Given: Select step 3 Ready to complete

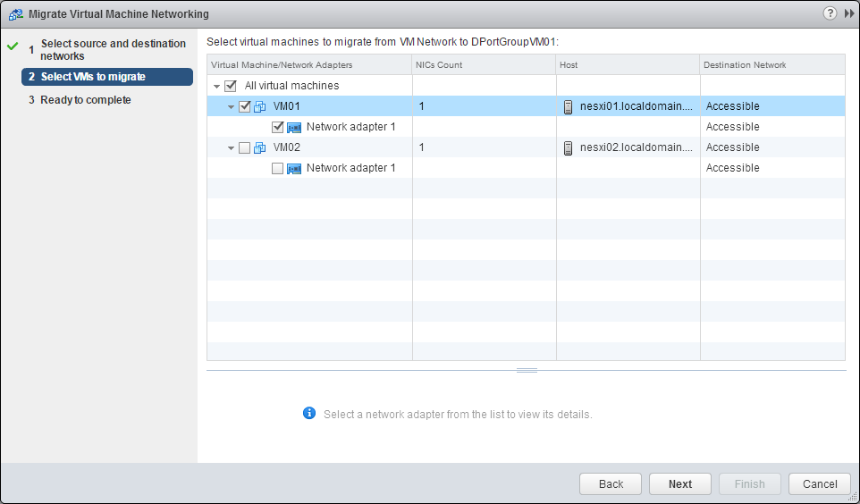Looking at the screenshot, I should coord(86,100).
